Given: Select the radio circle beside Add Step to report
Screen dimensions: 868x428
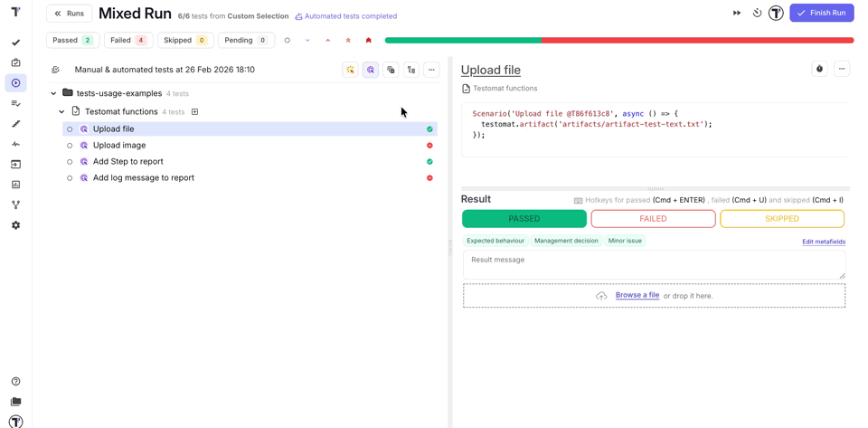Looking at the screenshot, I should [70, 162].
